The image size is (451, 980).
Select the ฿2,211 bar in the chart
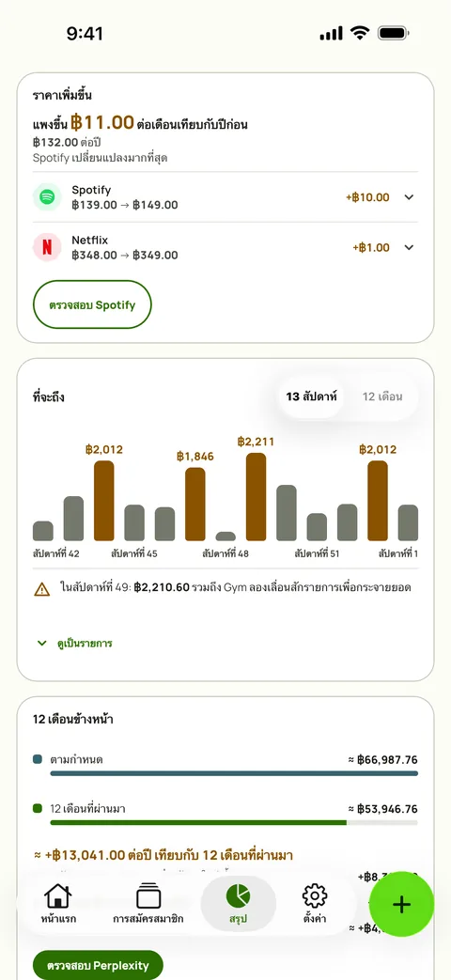[257, 497]
